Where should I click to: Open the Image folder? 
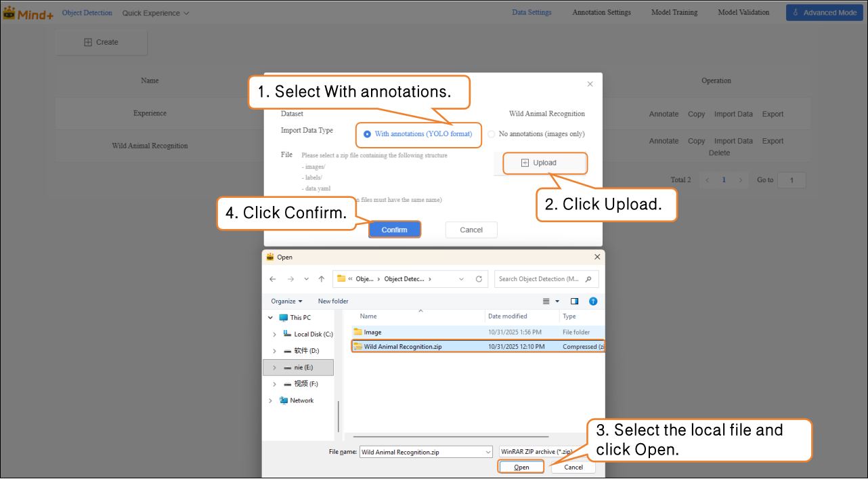point(372,332)
